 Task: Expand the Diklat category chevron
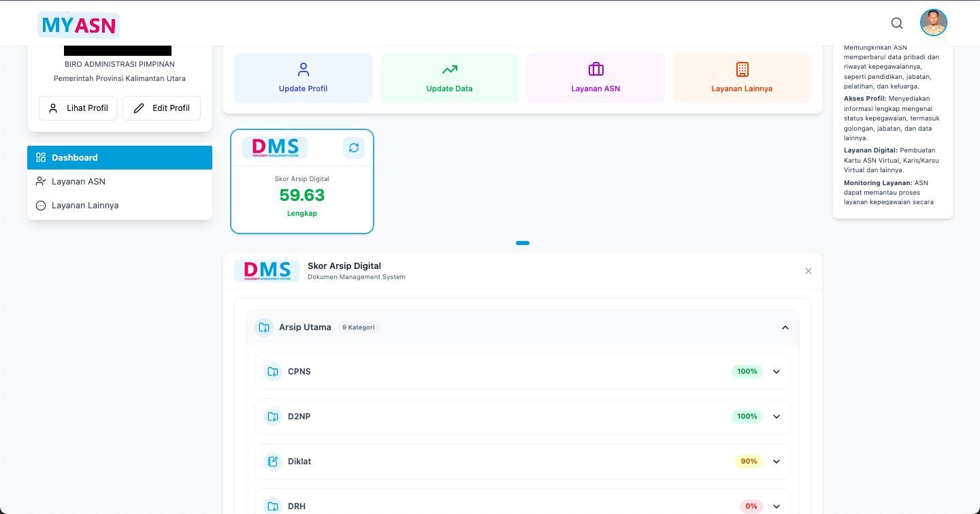777,462
